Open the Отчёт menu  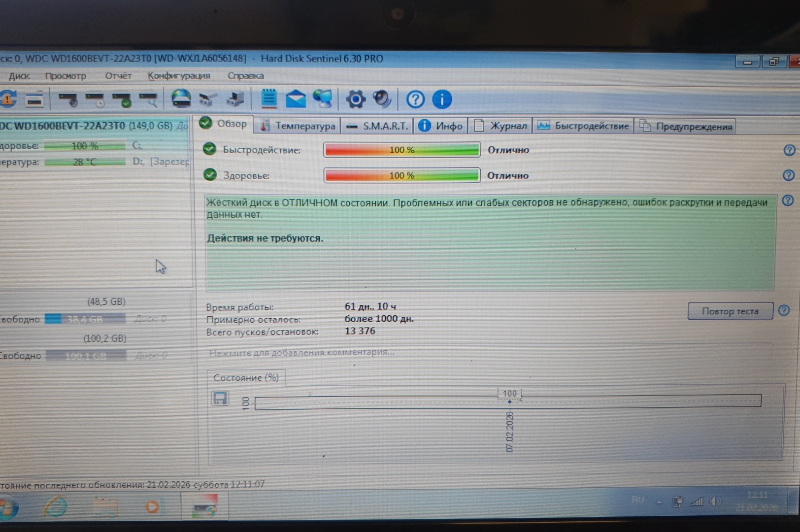click(118, 76)
